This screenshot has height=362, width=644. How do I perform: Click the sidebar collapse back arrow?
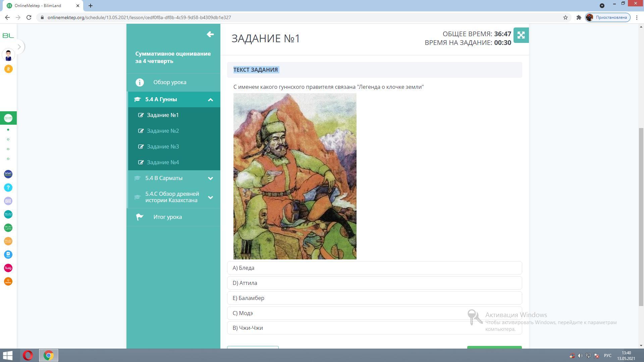pos(210,34)
